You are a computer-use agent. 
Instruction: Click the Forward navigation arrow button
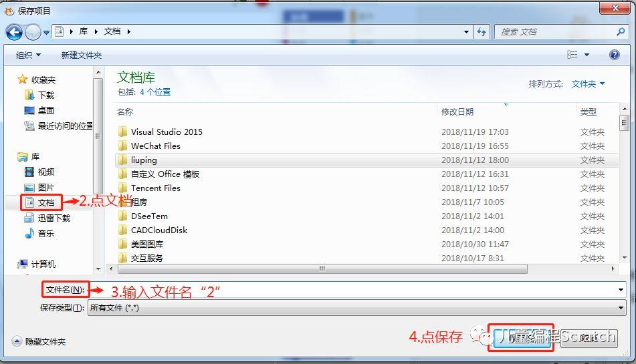pyautogui.click(x=33, y=32)
